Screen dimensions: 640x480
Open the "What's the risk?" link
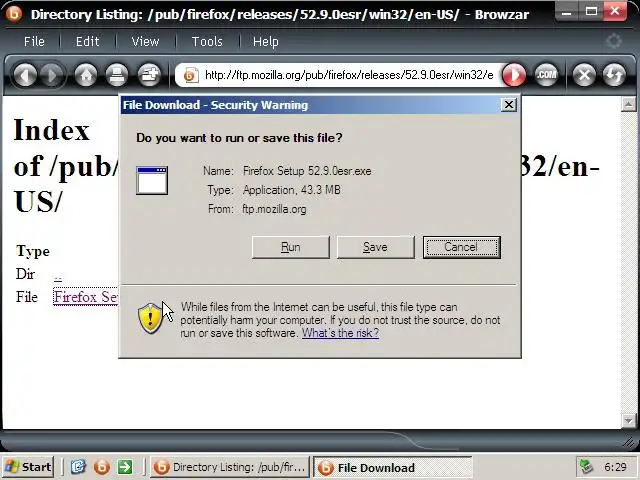click(340, 333)
